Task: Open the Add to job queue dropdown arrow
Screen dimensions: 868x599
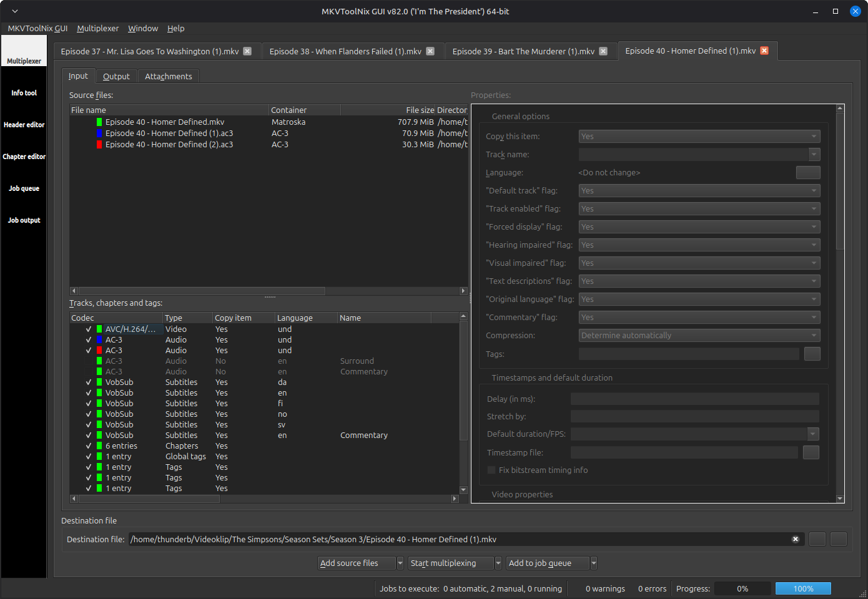Action: coord(594,563)
